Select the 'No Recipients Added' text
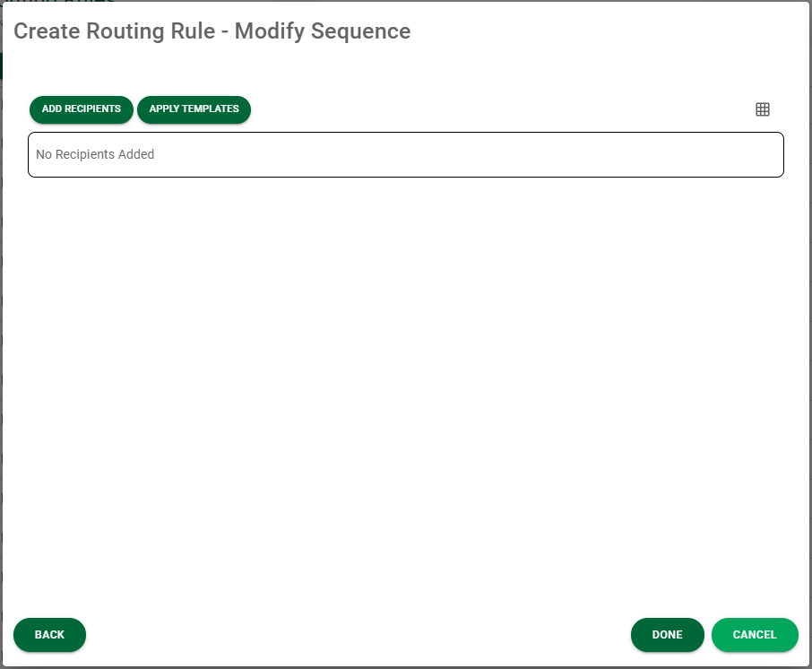This screenshot has width=812, height=669. 95,154
